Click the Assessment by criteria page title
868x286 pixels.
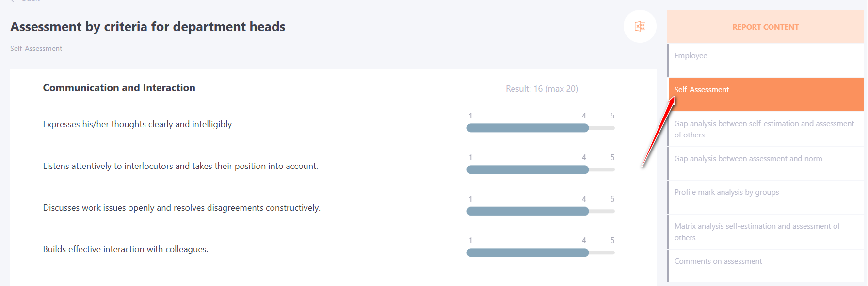[148, 27]
